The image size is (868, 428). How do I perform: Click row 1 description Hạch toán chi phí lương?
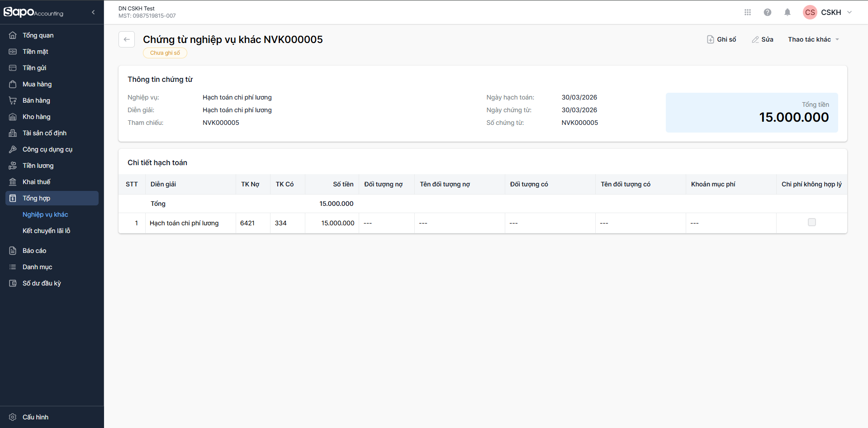[184, 223]
